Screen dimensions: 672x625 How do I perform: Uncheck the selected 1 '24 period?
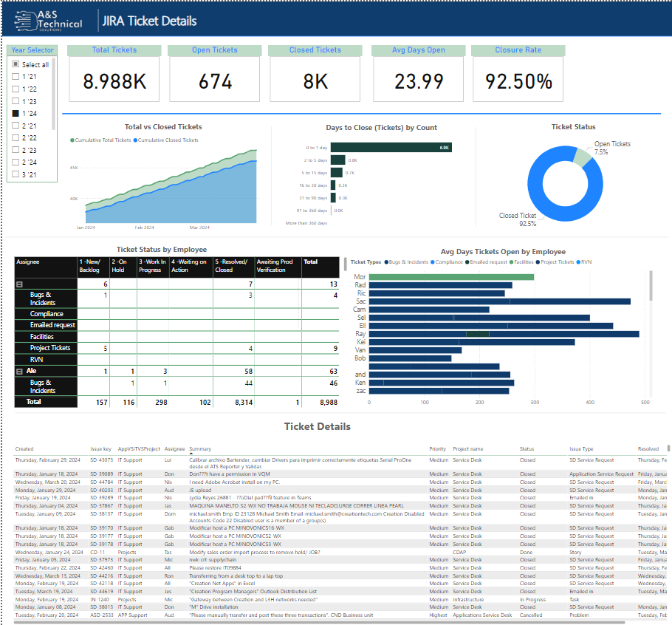16,113
